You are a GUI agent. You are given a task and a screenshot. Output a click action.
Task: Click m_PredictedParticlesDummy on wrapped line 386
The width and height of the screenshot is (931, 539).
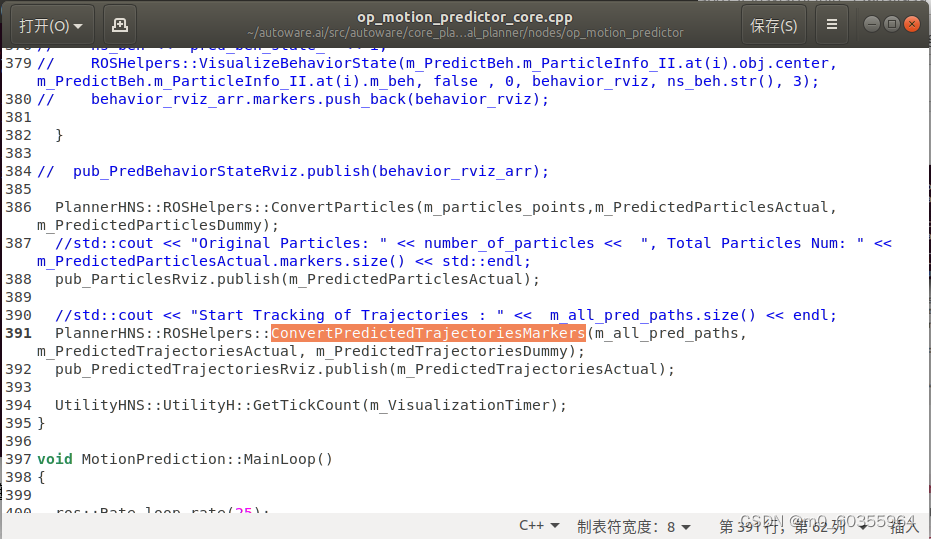(149, 225)
